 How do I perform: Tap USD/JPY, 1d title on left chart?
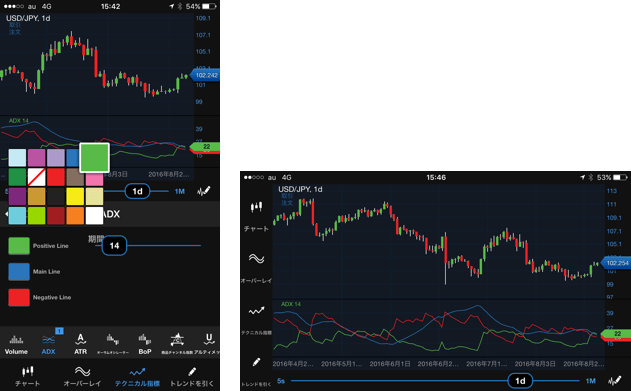point(28,19)
